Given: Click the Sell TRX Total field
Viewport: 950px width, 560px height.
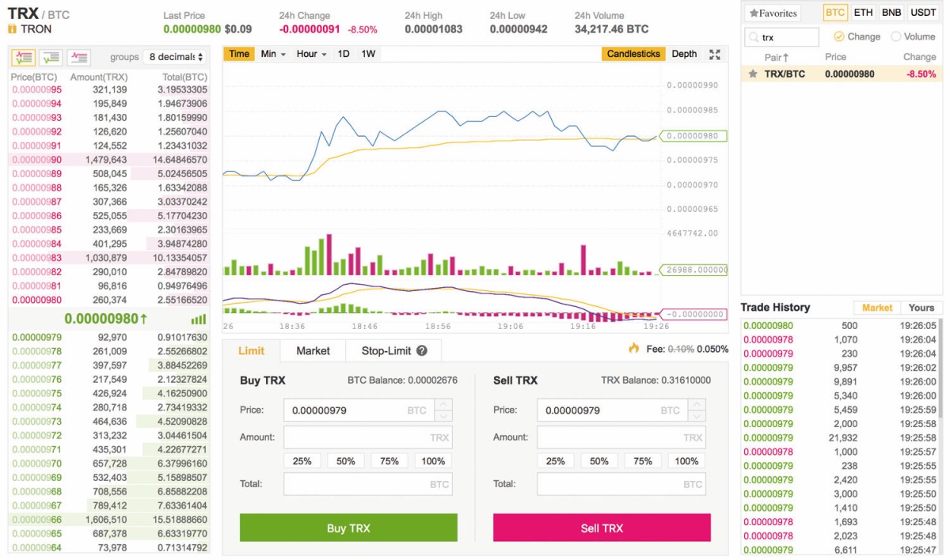Looking at the screenshot, I should coord(621,484).
